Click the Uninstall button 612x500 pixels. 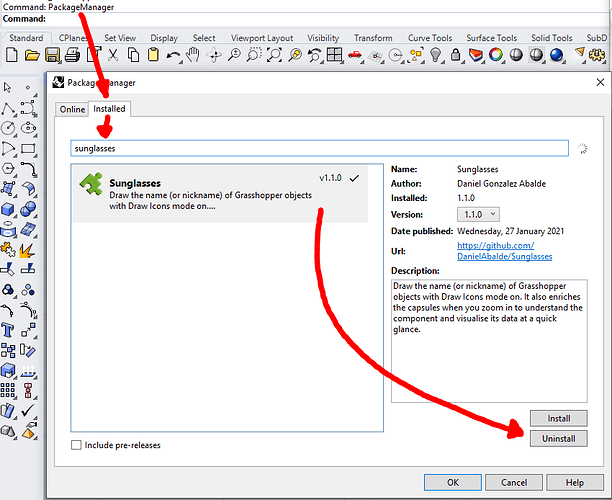click(x=559, y=439)
